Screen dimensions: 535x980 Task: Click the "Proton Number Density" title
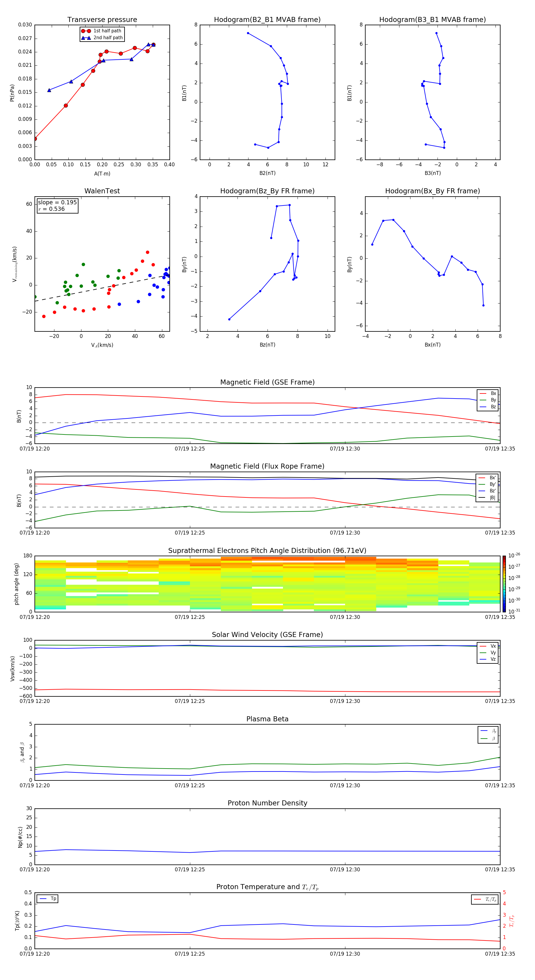pos(267,803)
